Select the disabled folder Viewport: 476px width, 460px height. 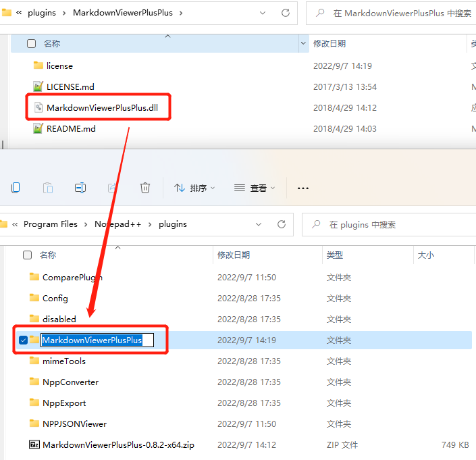click(59, 319)
